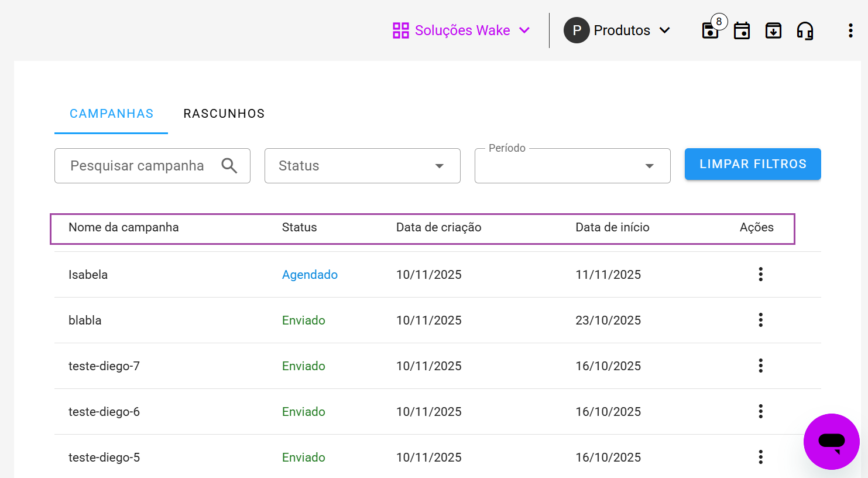Screen dimensions: 868x478
Task: Click the search magnifier icon
Action: coord(229,166)
